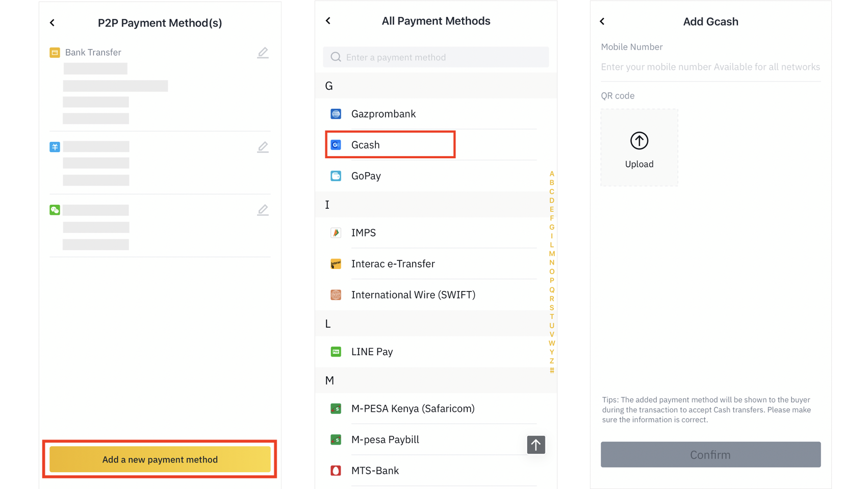This screenshot has width=868, height=489.
Task: Click the SWIFT globe icon
Action: pyautogui.click(x=336, y=295)
